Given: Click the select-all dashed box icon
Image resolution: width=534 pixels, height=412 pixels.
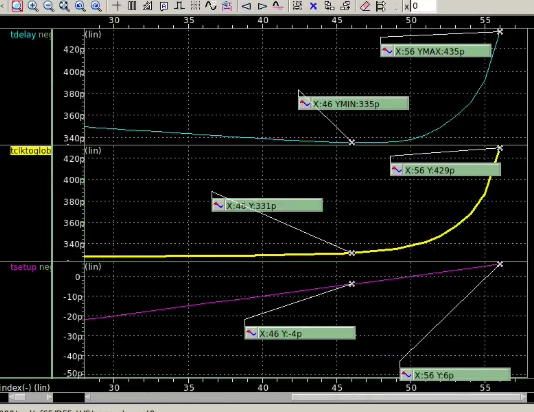Looking at the screenshot, I should tap(297, 6).
